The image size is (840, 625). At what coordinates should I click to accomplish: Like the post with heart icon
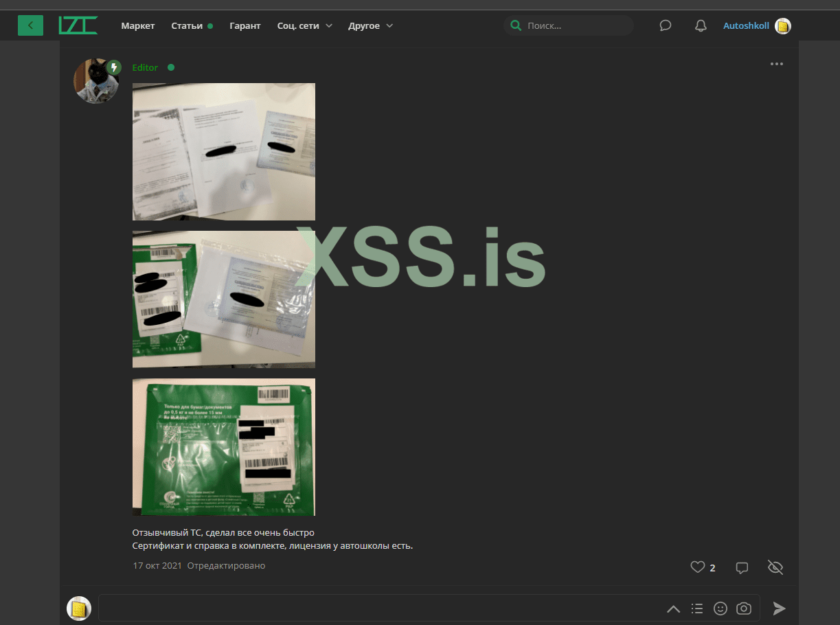(x=698, y=567)
